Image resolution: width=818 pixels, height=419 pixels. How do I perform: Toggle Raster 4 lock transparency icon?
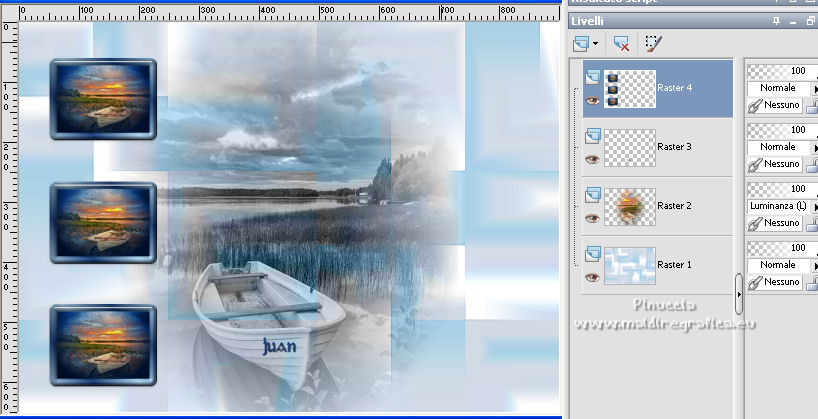812,107
